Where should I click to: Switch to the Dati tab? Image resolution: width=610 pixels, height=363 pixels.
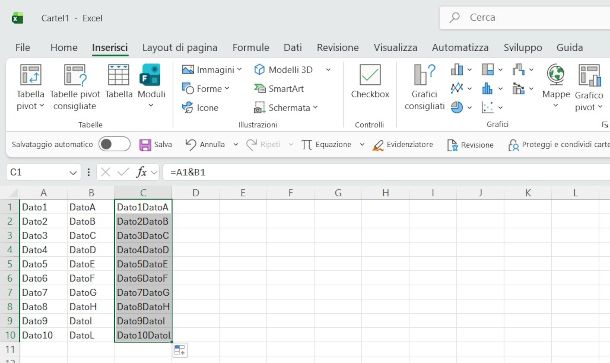293,47
